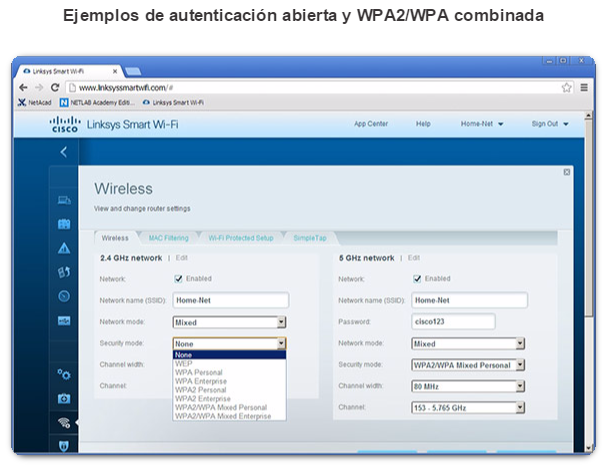The height and width of the screenshot is (465, 602).
Task: Switch to the MAC Filtering tab
Action: click(169, 238)
